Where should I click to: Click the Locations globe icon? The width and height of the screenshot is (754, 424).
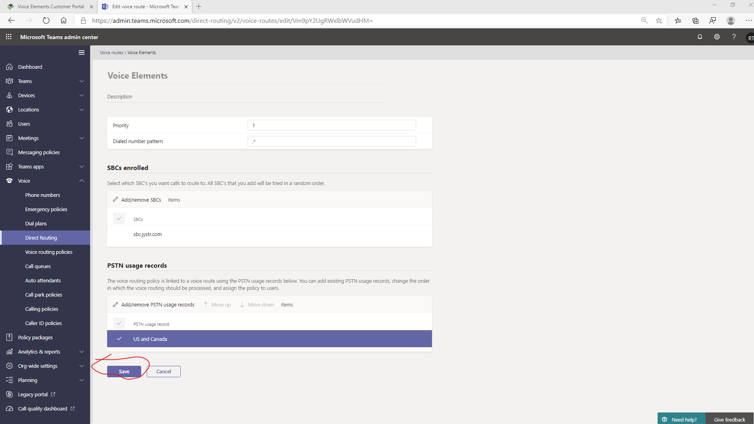(9, 110)
